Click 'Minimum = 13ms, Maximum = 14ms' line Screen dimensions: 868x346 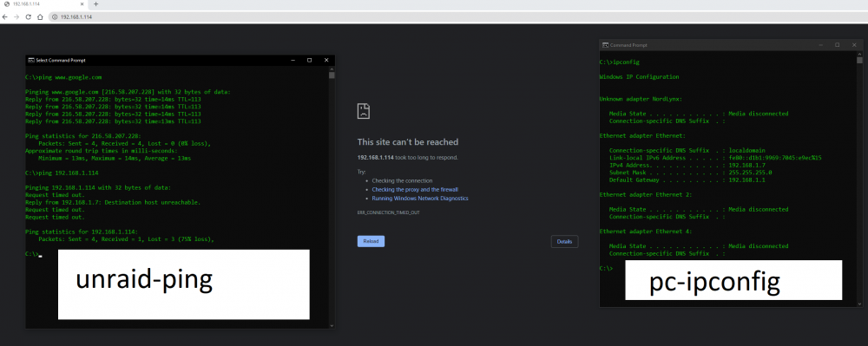(115, 158)
